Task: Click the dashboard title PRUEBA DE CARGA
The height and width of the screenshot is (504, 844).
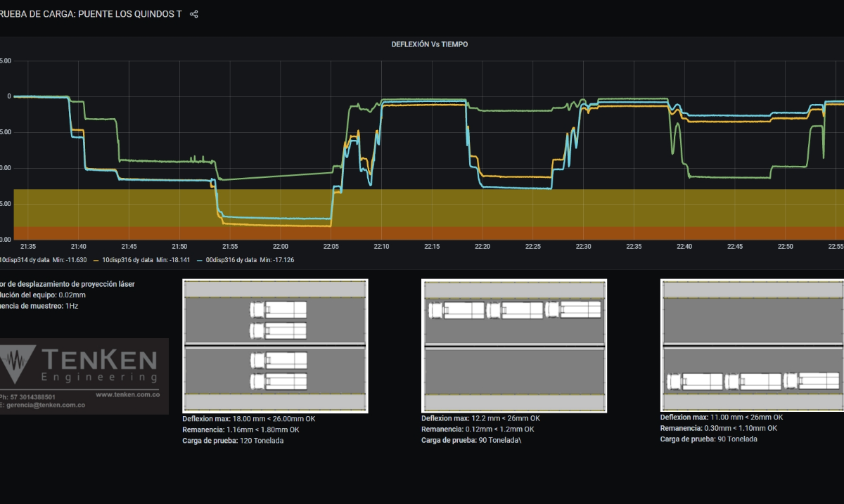Action: [91, 14]
